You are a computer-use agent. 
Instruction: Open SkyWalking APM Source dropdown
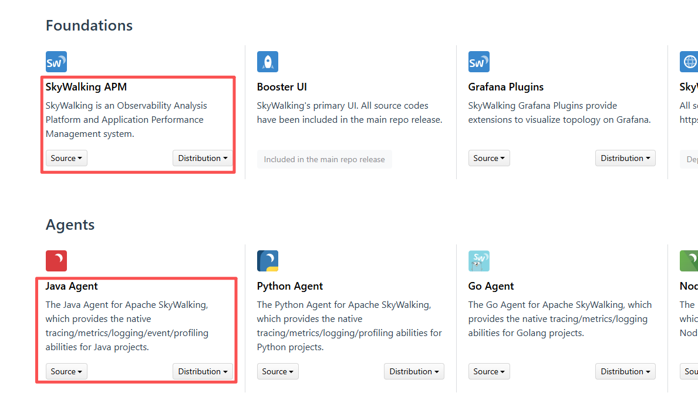66,158
